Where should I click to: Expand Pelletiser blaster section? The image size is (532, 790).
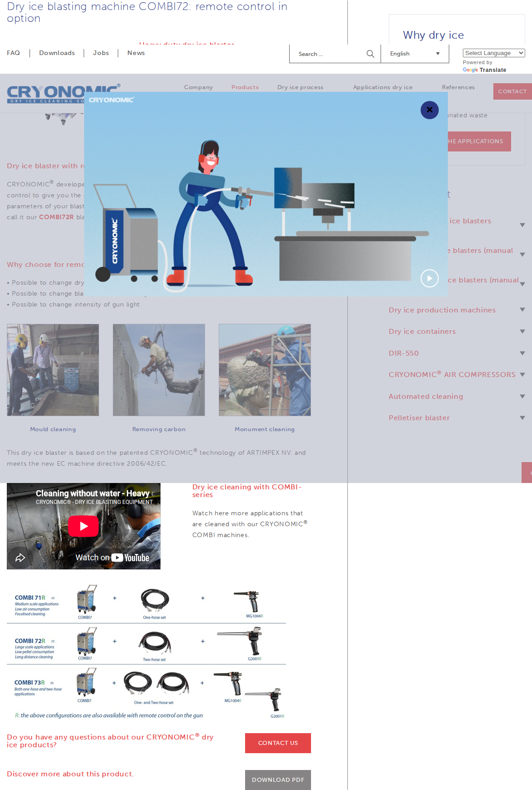pyautogui.click(x=522, y=418)
